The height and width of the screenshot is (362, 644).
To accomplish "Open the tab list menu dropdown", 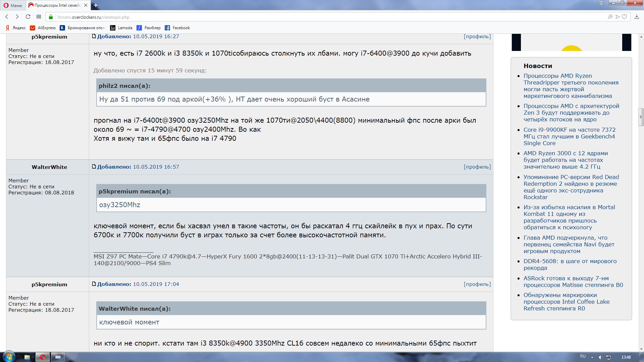I will pos(601,3).
